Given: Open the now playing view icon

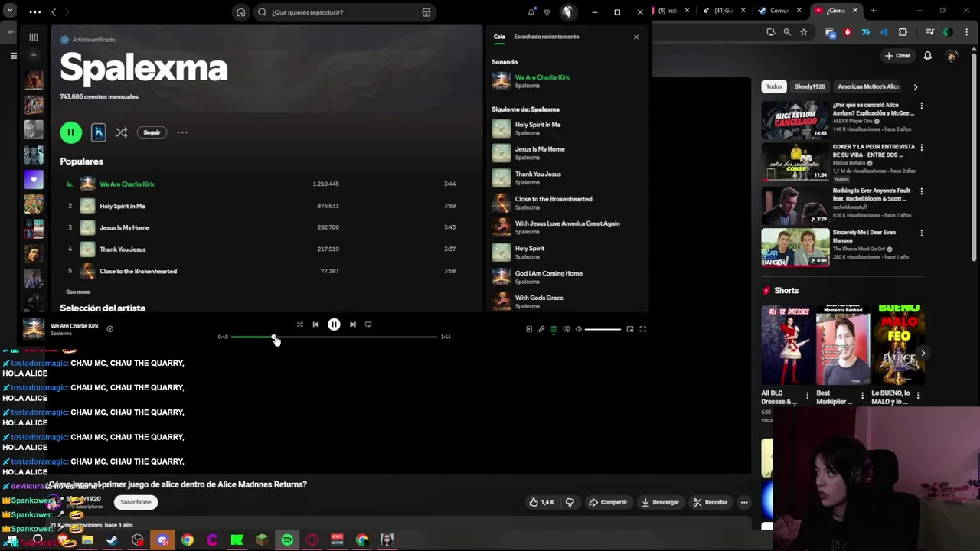Looking at the screenshot, I should tap(529, 329).
